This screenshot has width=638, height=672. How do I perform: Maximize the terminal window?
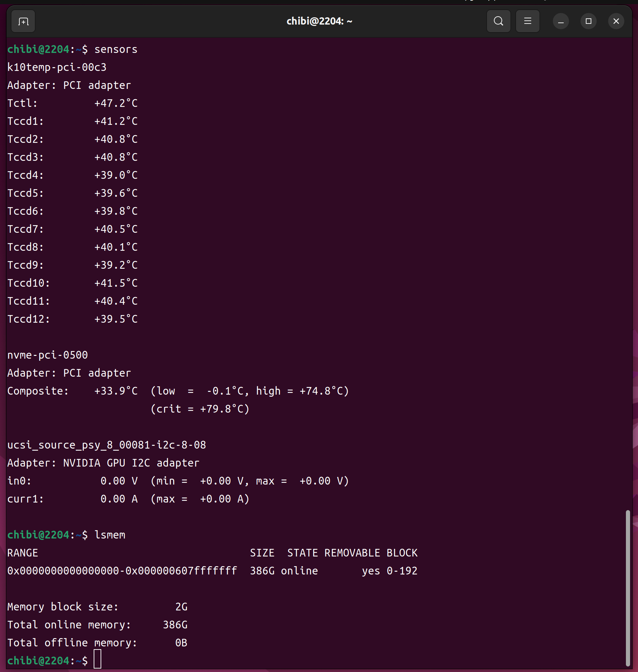(588, 21)
